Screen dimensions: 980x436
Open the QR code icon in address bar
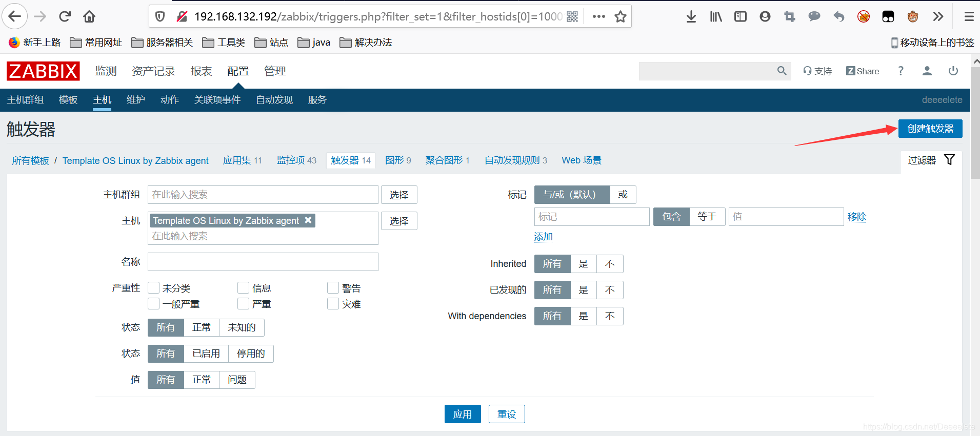pos(573,16)
